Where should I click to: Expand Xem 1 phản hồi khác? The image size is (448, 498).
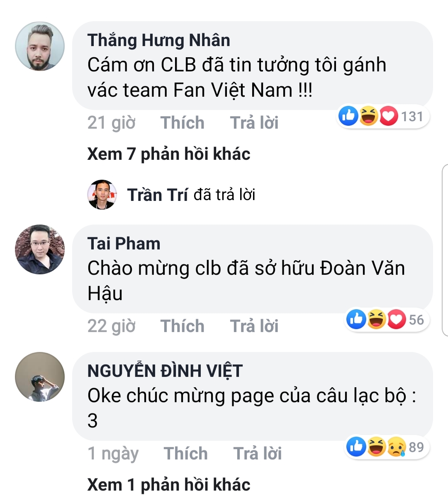coord(169,485)
